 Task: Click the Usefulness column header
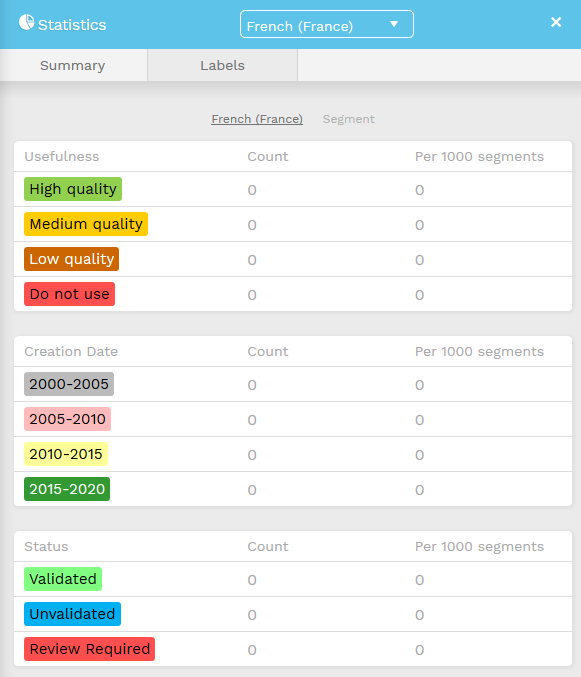click(x=62, y=156)
